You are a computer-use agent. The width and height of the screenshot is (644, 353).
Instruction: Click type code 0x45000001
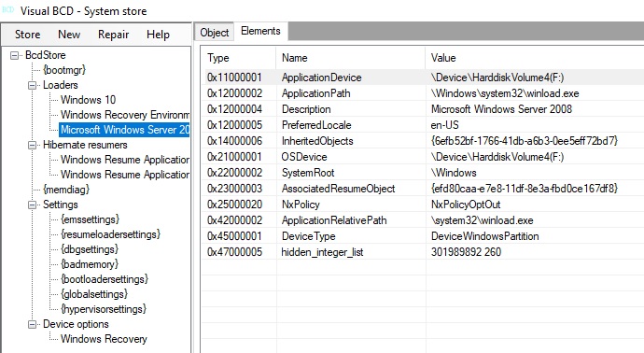coord(234,236)
